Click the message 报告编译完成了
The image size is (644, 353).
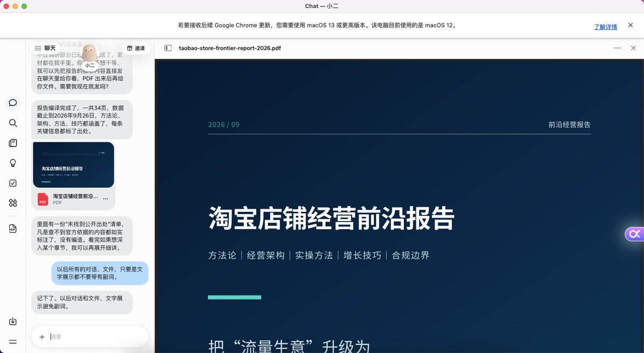pos(82,119)
